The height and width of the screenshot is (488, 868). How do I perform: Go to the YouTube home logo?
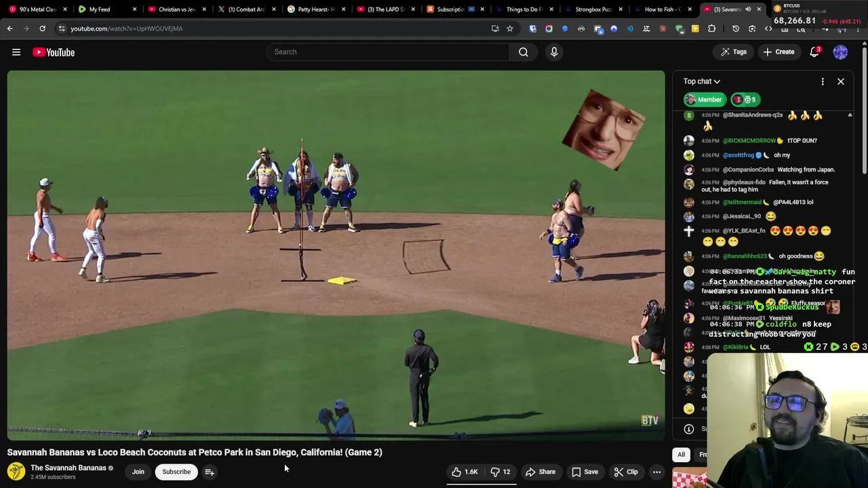tap(54, 52)
